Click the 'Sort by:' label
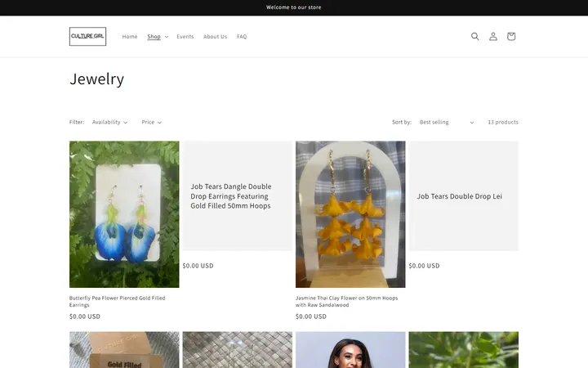Viewport: 588px width, 368px height. coord(402,122)
